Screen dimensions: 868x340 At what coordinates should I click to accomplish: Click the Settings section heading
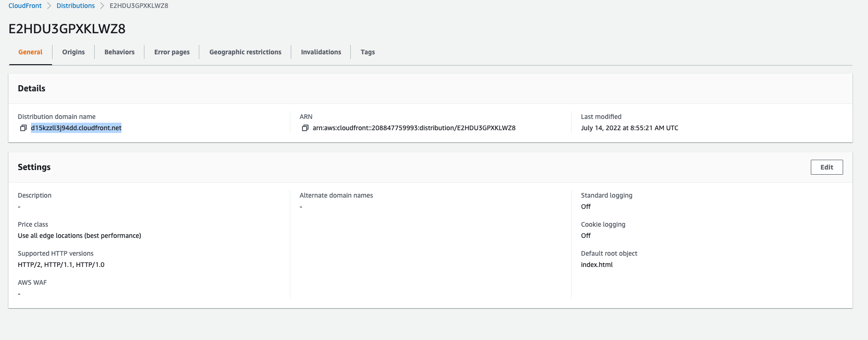click(x=34, y=167)
